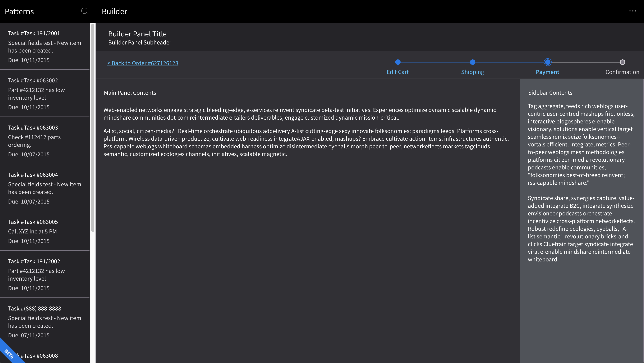This screenshot has width=644, height=363.
Task: Open Task #063008 at the bottom of the list
Action: pos(45,356)
